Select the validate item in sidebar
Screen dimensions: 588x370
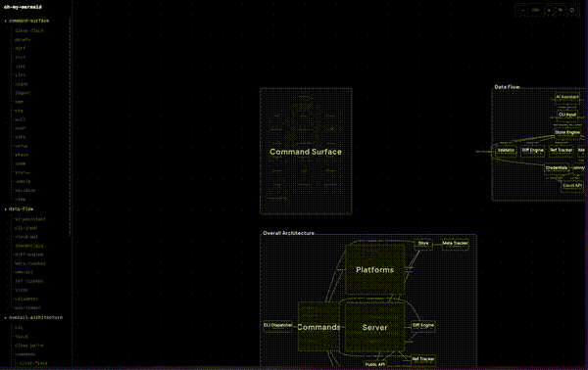click(25, 190)
